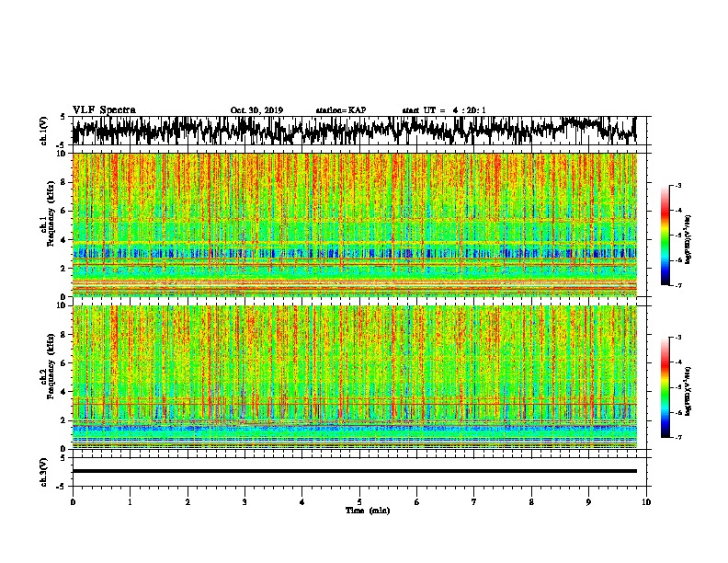Viewport: 728px width, 563px height.
Task: Click the "station=KAP" header label
Action: pyautogui.click(x=341, y=110)
